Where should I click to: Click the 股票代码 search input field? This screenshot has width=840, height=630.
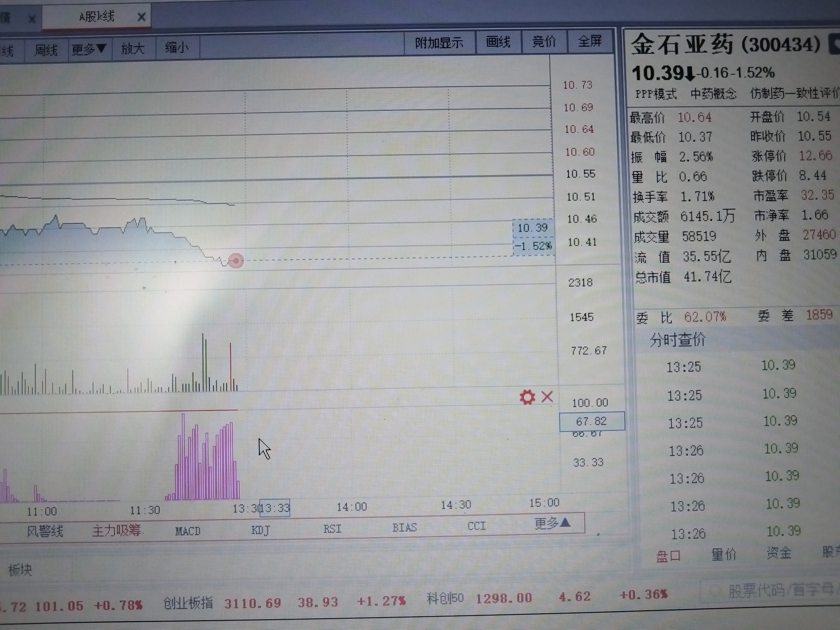tap(777, 591)
